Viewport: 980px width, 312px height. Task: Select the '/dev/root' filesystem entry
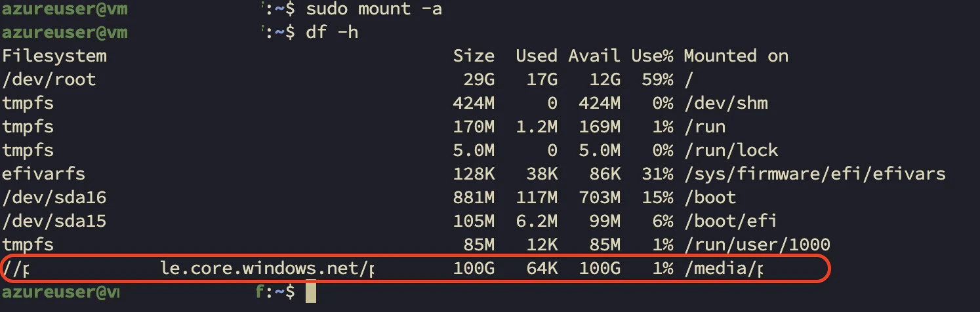click(49, 80)
